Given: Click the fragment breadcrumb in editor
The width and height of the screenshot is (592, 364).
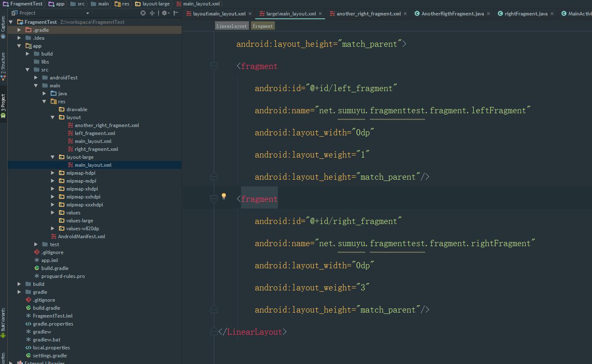Looking at the screenshot, I should click(x=263, y=26).
